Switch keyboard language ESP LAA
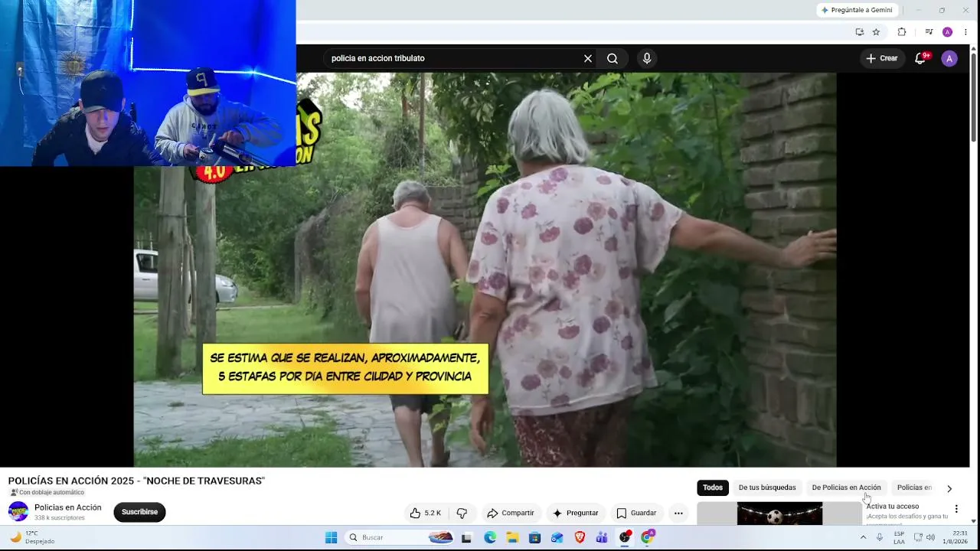 pyautogui.click(x=899, y=537)
